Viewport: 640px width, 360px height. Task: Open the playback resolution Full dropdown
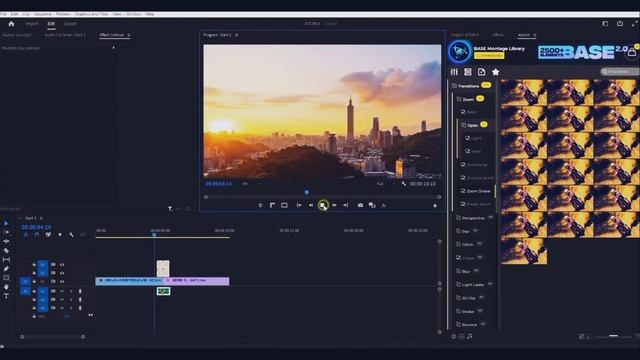point(385,184)
